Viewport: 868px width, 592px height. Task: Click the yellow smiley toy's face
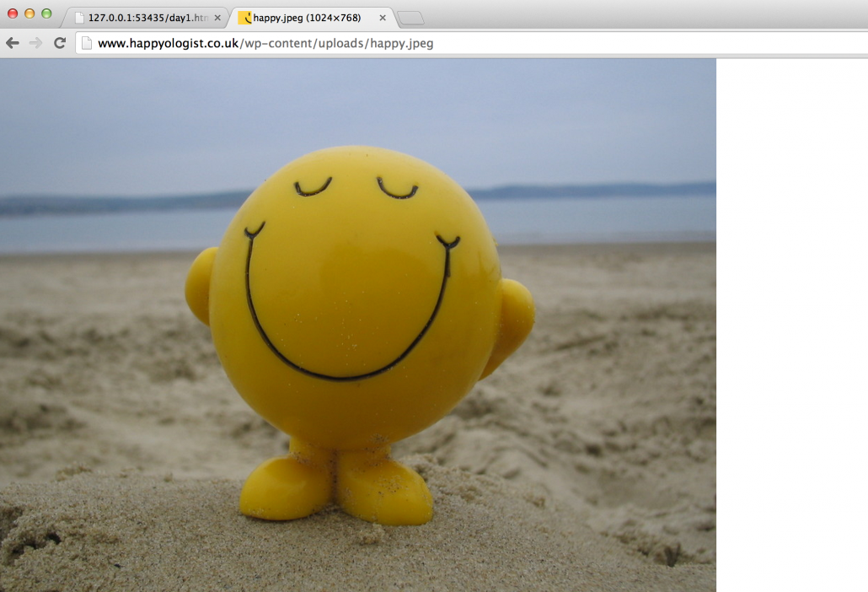(x=354, y=278)
